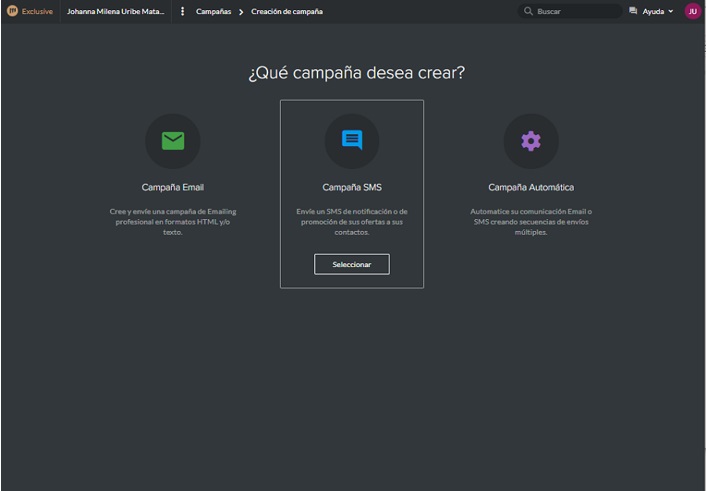This screenshot has width=707, height=491.
Task: Click the Exclusive plan label
Action: [x=37, y=11]
